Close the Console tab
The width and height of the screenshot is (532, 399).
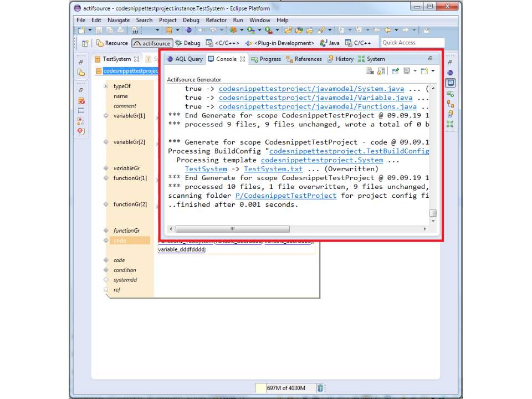[242, 59]
